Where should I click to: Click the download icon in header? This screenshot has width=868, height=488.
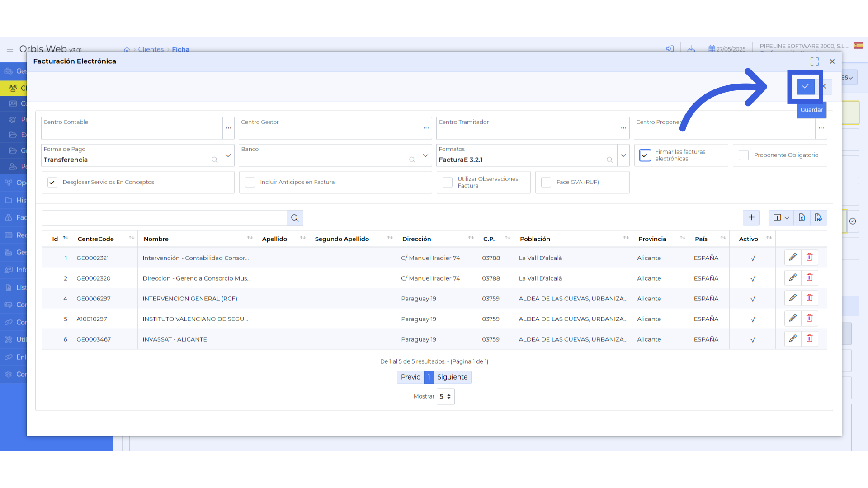tap(691, 49)
